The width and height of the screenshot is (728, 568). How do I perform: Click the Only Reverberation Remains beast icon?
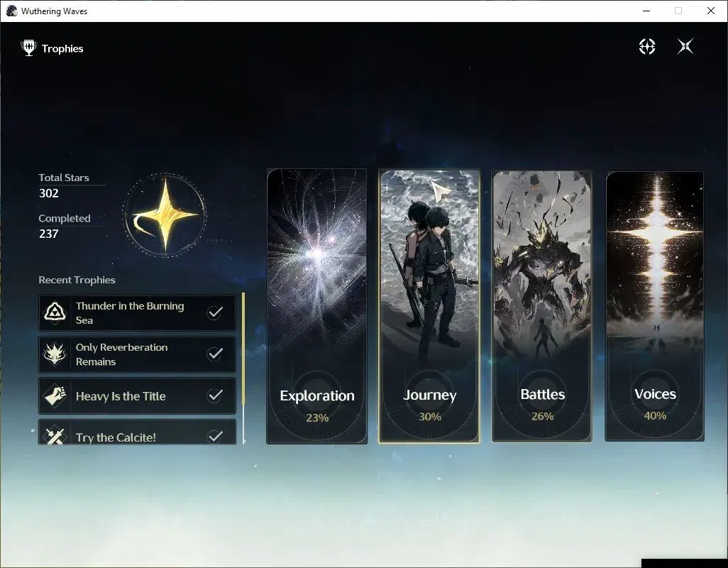click(55, 354)
